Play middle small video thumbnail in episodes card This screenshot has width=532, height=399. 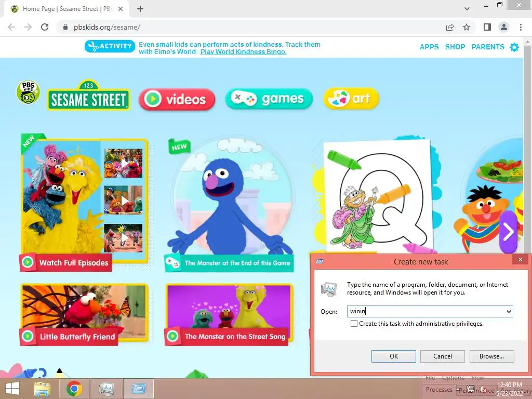click(123, 200)
